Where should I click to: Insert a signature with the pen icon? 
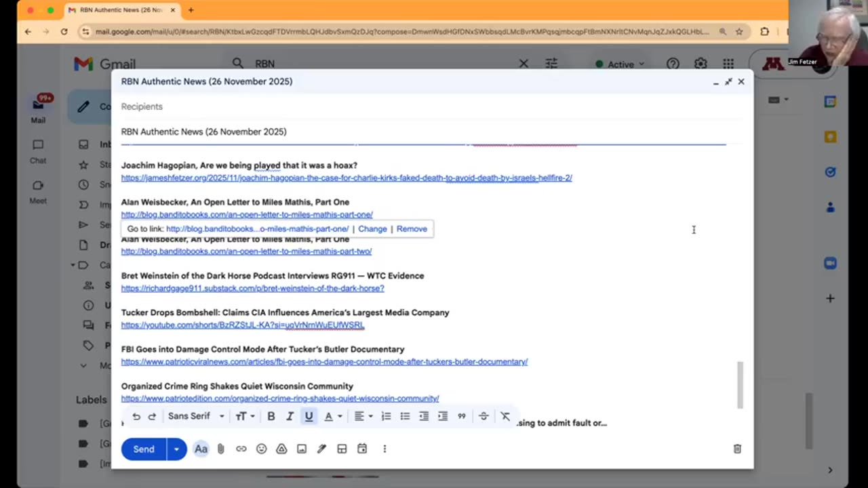(321, 449)
